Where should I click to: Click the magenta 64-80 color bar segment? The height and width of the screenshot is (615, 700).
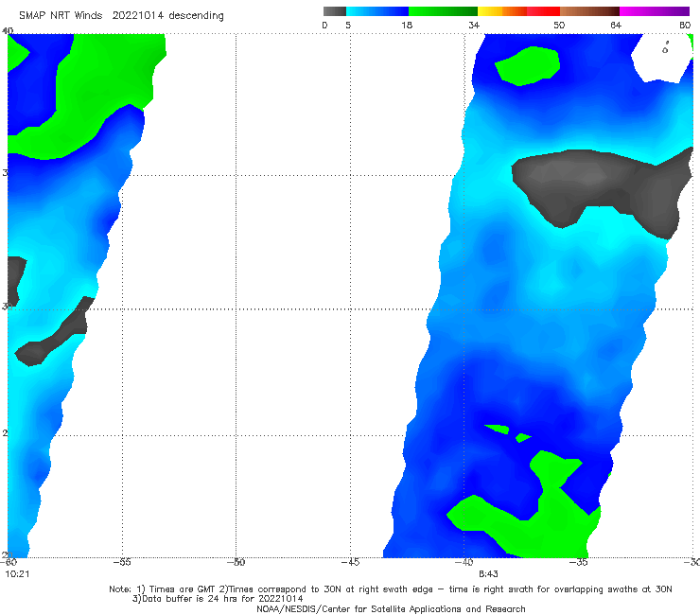click(x=655, y=11)
